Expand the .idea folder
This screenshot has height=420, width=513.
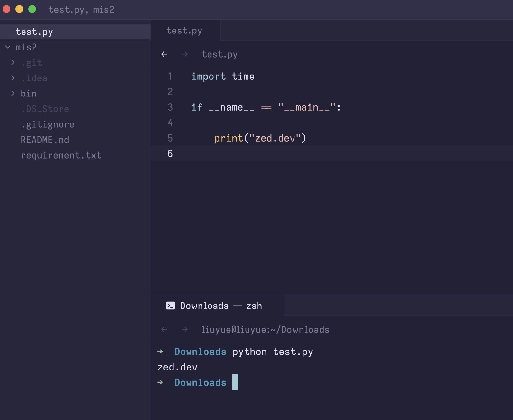point(13,78)
